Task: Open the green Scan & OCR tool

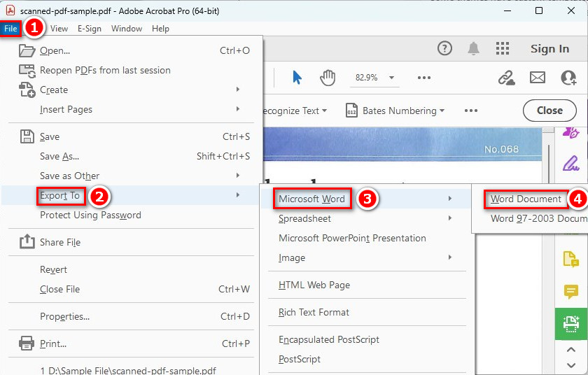Action: [x=570, y=323]
